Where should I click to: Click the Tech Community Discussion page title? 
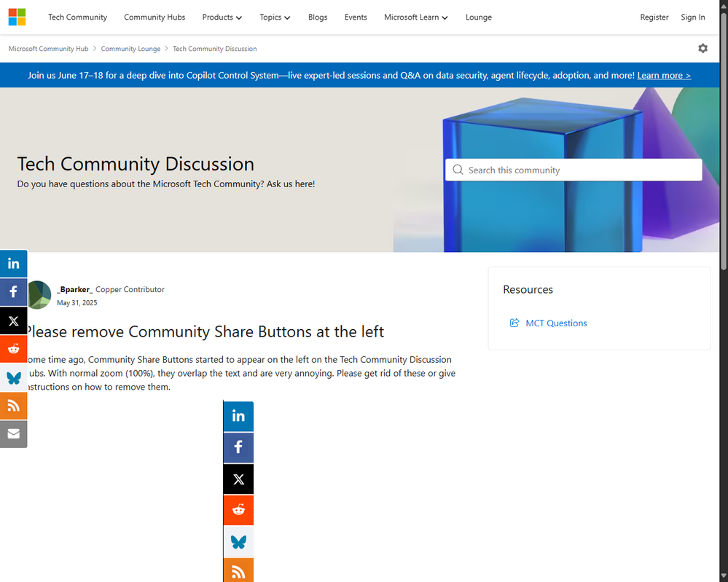click(136, 164)
